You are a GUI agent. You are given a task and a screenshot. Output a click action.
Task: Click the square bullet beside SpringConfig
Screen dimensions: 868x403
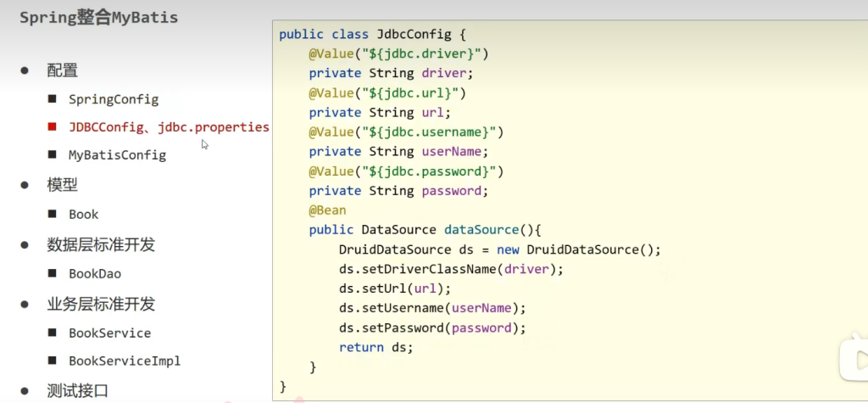pos(53,99)
